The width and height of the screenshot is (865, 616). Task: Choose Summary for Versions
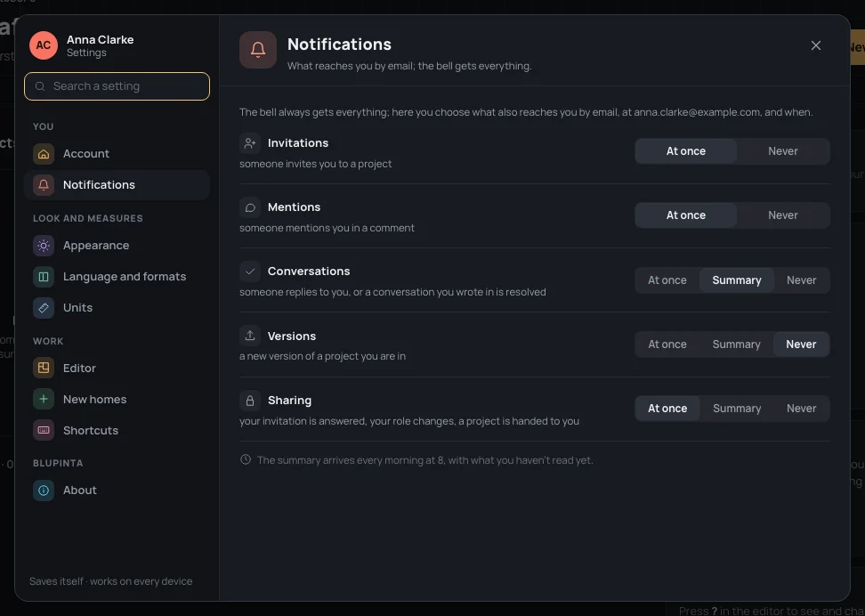(x=737, y=344)
